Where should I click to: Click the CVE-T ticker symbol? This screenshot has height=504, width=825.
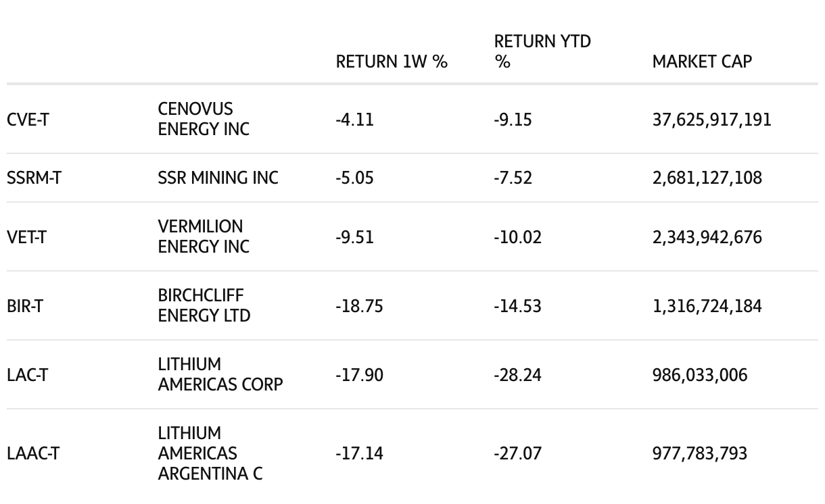pos(28,120)
